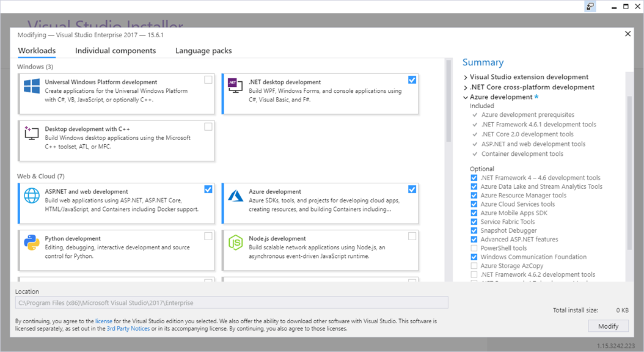The image size is (644, 352).
Task: Enable PowerShell tools option
Action: click(474, 248)
